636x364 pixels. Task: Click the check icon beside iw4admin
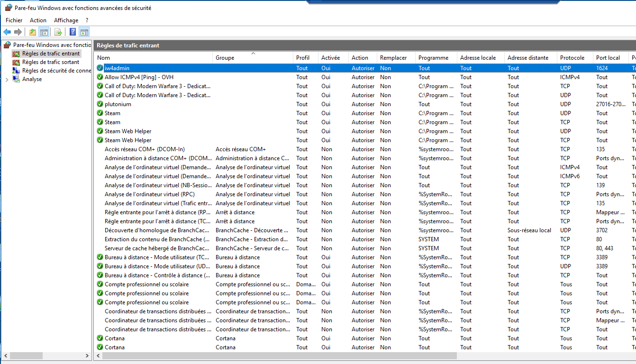(x=100, y=68)
